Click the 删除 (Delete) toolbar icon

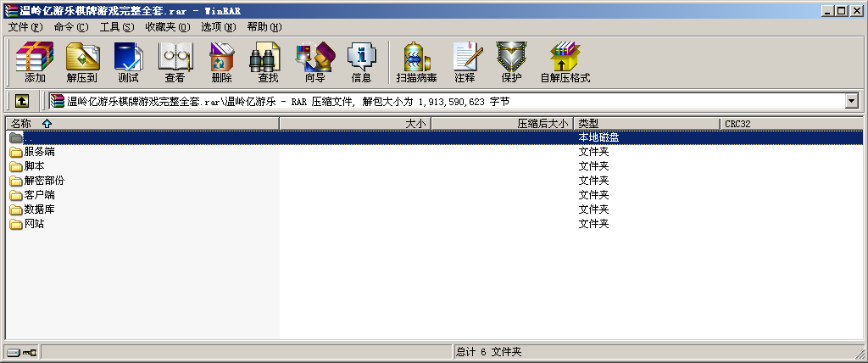point(221,62)
